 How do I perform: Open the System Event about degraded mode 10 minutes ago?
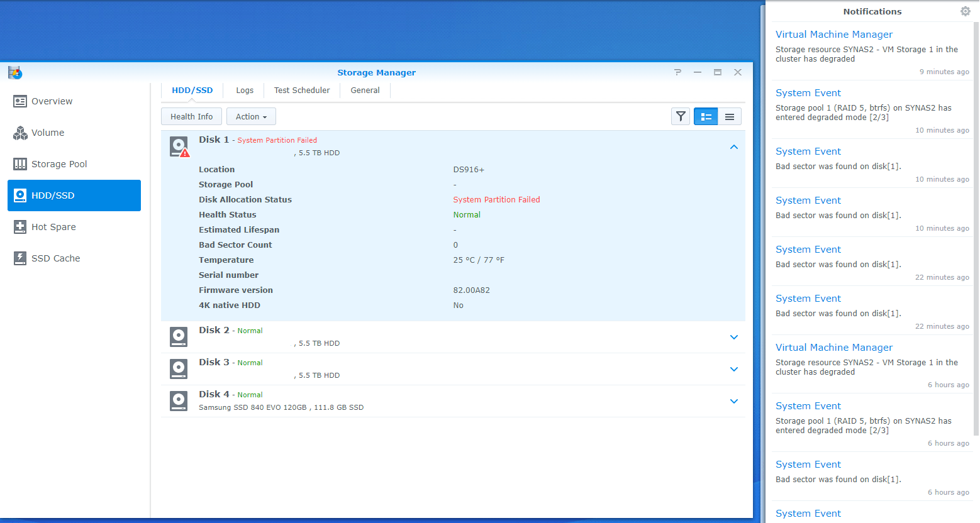tap(808, 93)
